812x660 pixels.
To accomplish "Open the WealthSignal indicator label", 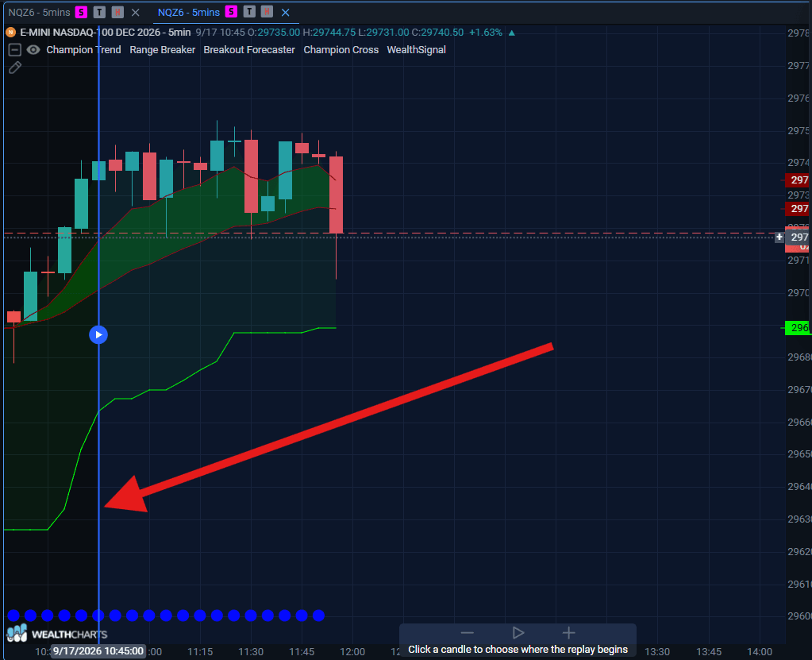I will click(417, 50).
